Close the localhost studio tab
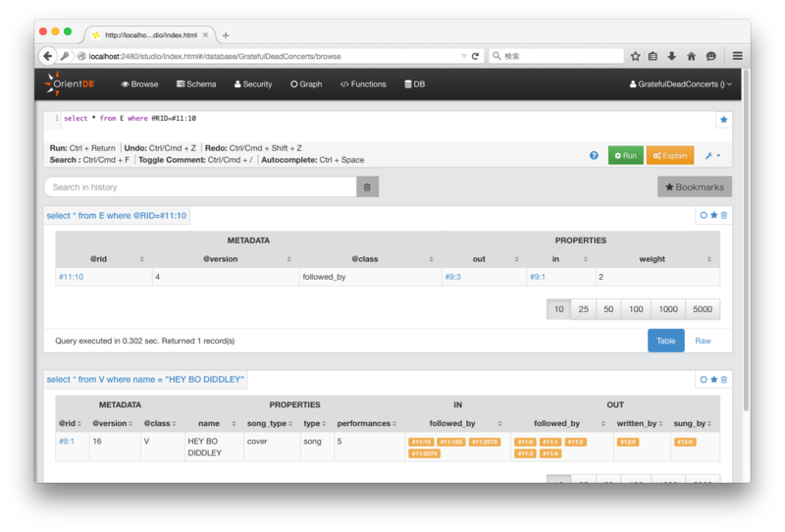The image size is (785, 532). tap(205, 35)
